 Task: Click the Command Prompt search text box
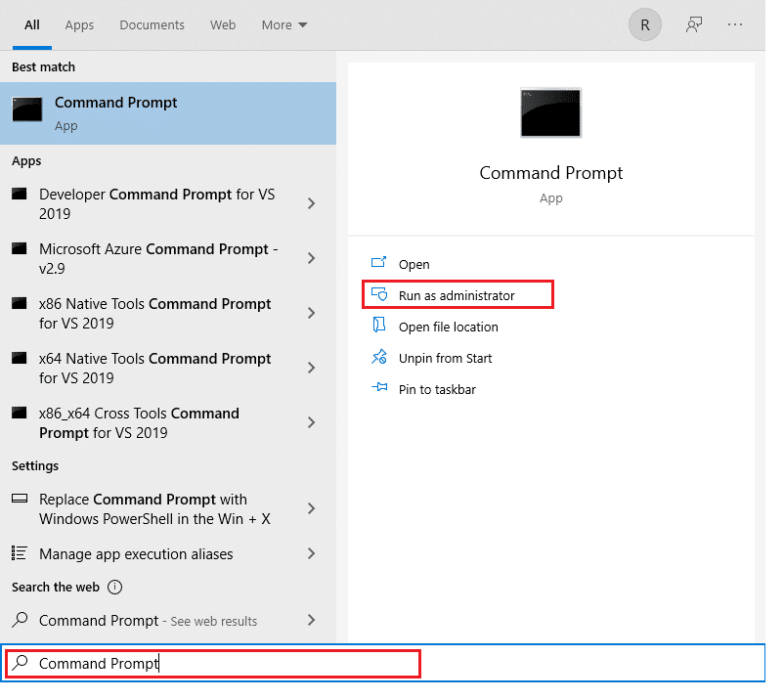(225, 663)
